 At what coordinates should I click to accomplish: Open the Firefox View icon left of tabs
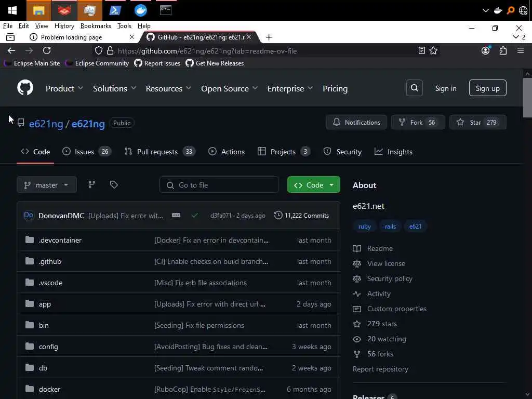pos(10,37)
